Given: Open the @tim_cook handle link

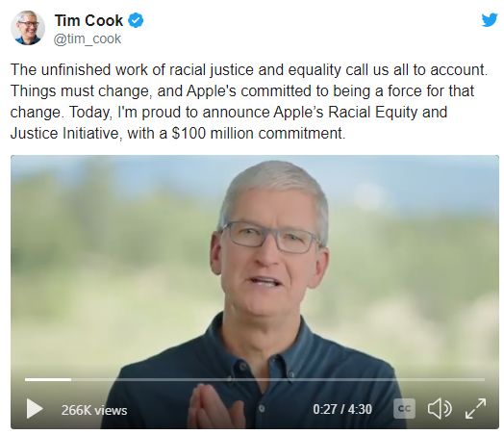Looking at the screenshot, I should [x=88, y=38].
